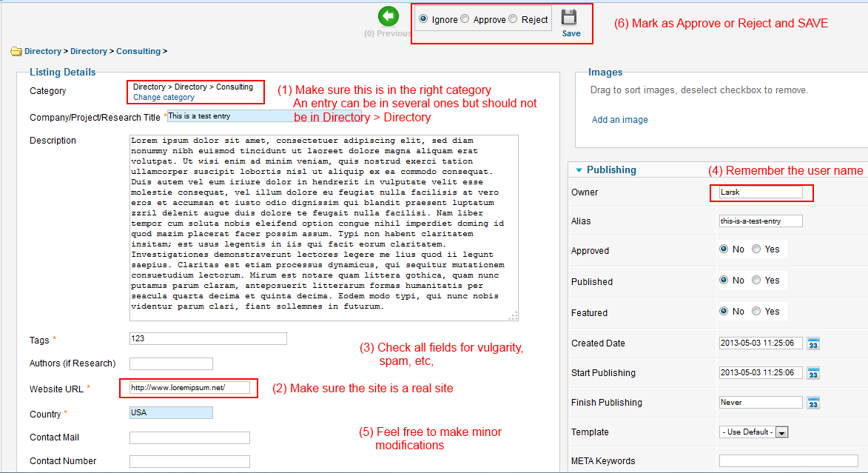This screenshot has height=473, width=868.
Task: Click the Save floppy disk icon
Action: click(x=569, y=19)
